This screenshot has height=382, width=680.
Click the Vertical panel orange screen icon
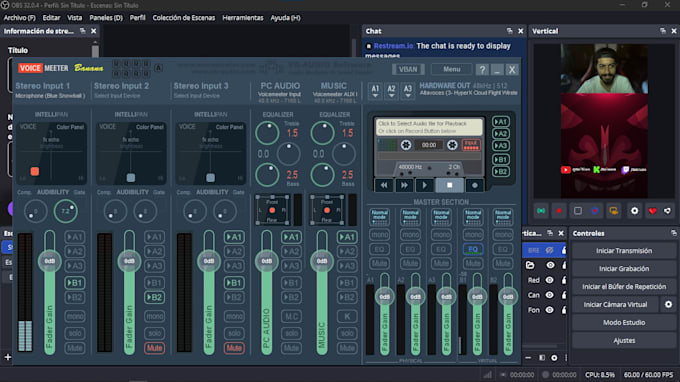pyautogui.click(x=613, y=211)
